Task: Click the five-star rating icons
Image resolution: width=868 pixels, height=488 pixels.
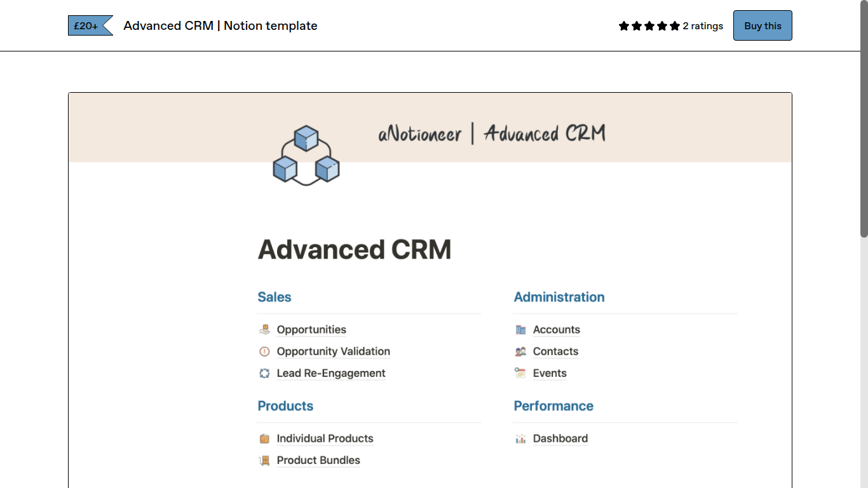Action: pyautogui.click(x=649, y=26)
